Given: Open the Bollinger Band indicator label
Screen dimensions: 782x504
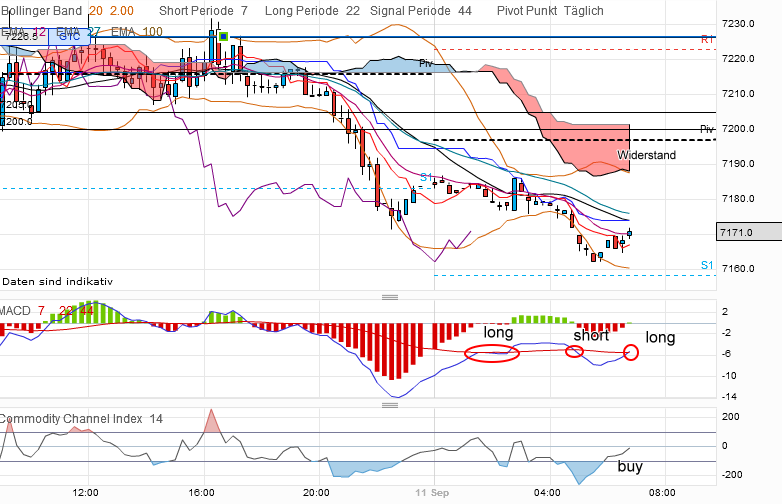Looking at the screenshot, I should [41, 10].
